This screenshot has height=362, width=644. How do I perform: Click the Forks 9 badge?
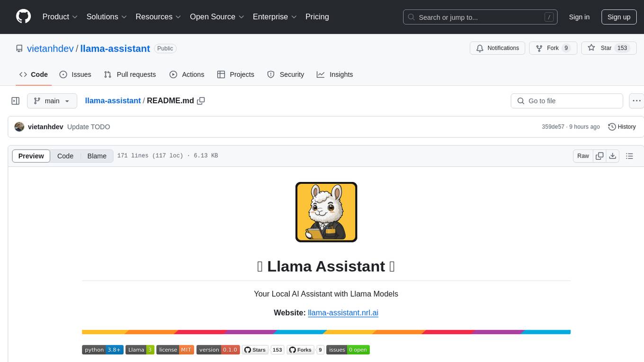pos(306,350)
